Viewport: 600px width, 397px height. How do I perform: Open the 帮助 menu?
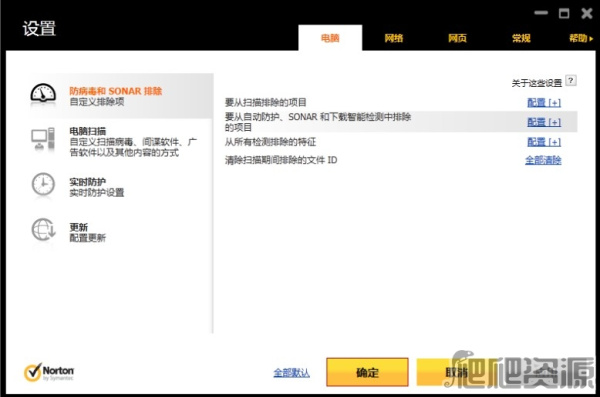click(581, 38)
